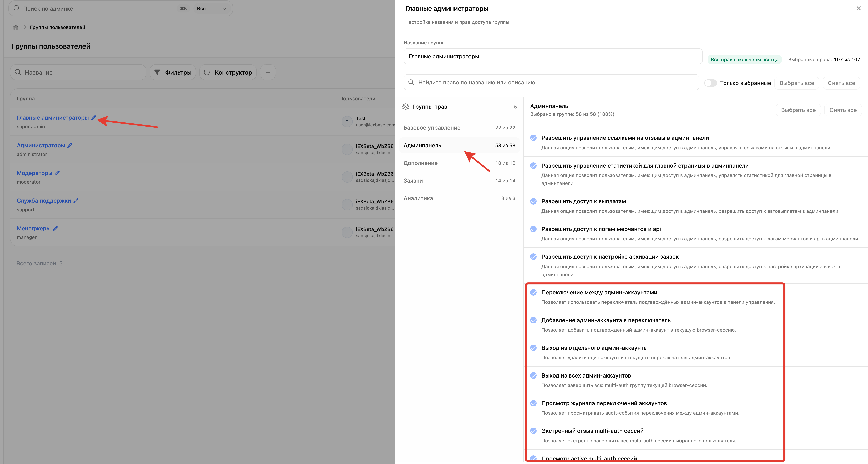
Task: Uncheck Экстренный отзыв multi-auth сессий
Action: tap(533, 431)
